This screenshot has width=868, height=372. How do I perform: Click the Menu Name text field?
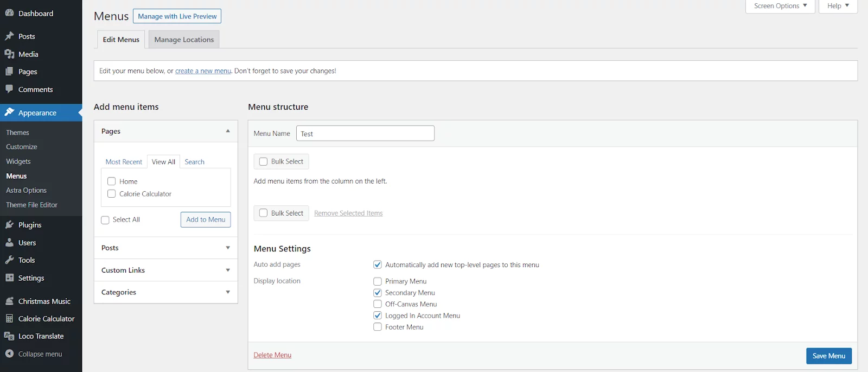(365, 134)
